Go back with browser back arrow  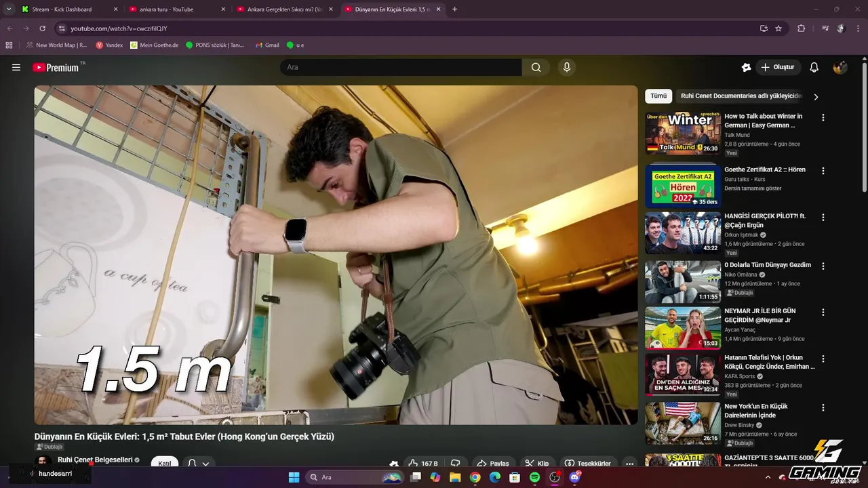point(9,28)
